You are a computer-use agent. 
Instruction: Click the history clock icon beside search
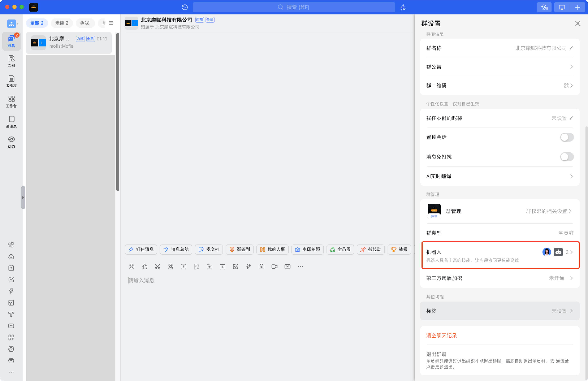(x=185, y=7)
